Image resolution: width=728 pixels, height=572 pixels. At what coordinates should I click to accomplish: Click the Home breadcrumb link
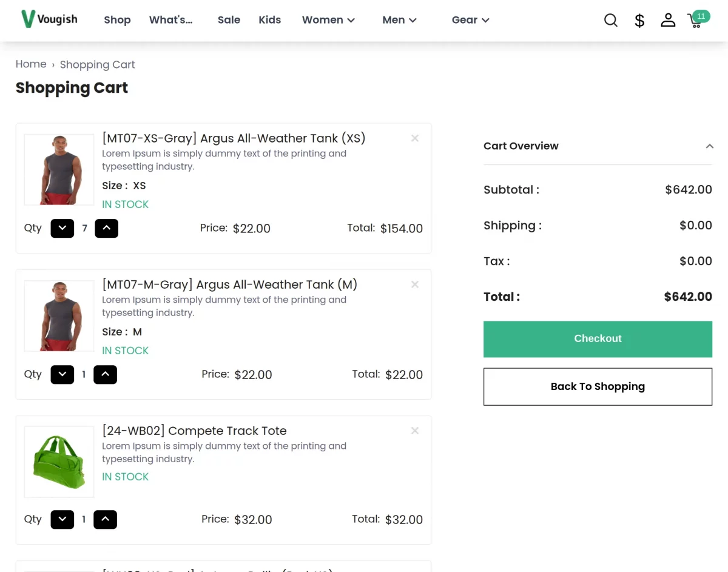click(x=31, y=64)
